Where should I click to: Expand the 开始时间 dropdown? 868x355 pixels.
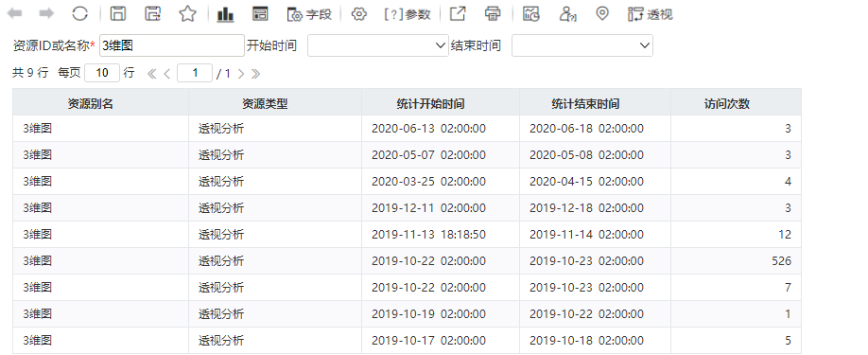(x=377, y=45)
